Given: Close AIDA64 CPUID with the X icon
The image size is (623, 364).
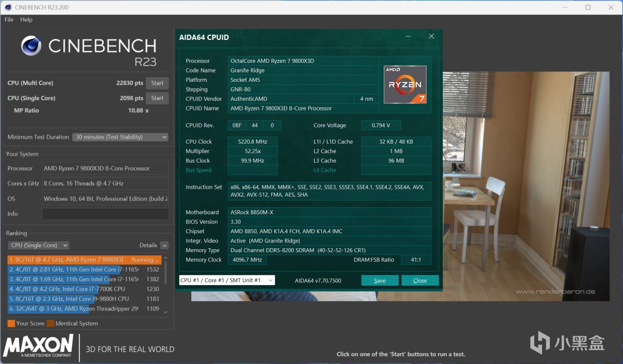Looking at the screenshot, I should tap(431, 36).
